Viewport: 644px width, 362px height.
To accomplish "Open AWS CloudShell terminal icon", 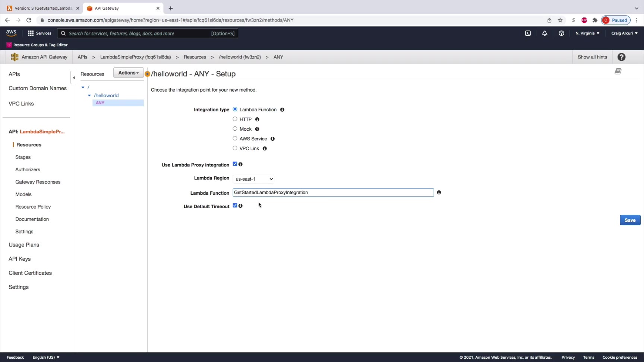I will coord(528,33).
